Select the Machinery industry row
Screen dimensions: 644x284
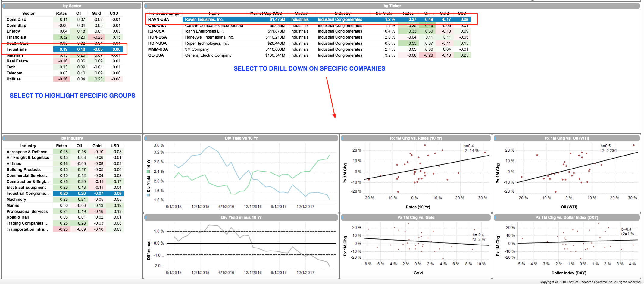[64, 199]
